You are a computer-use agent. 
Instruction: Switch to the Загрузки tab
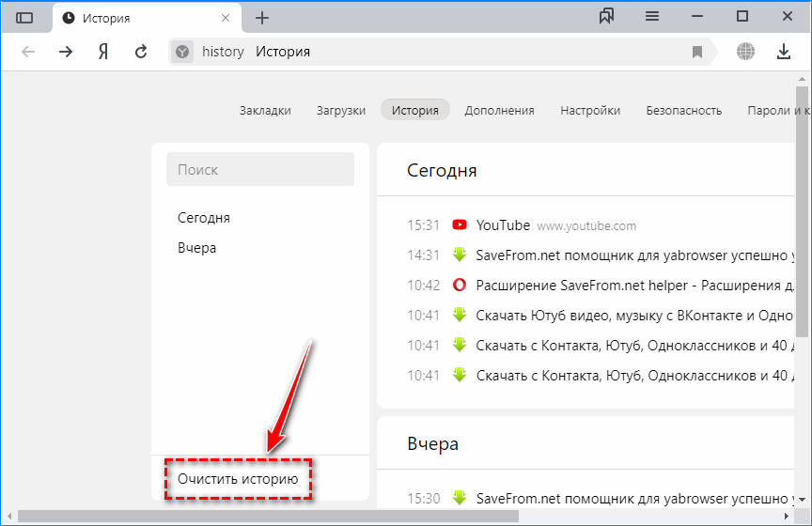(x=341, y=110)
